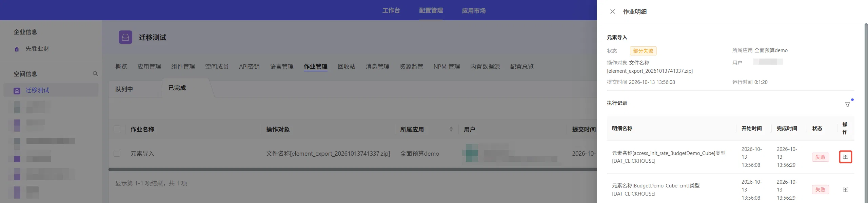Click the 操作对象 column header
Viewport: 868px width, 203px height.
point(278,129)
